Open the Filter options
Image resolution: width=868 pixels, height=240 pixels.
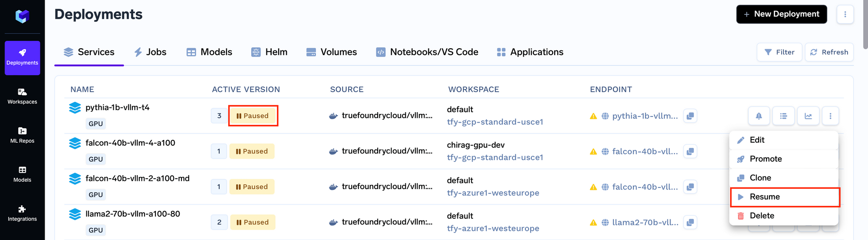(x=779, y=52)
